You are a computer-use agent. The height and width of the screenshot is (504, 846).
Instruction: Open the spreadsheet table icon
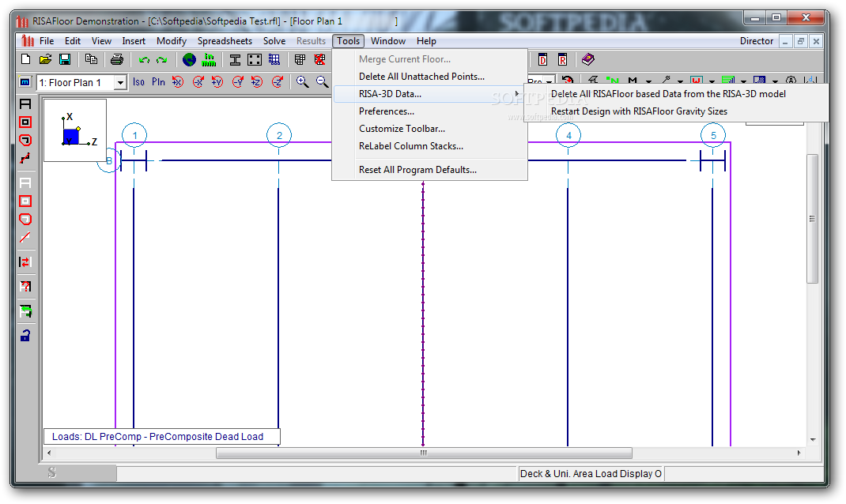[300, 59]
